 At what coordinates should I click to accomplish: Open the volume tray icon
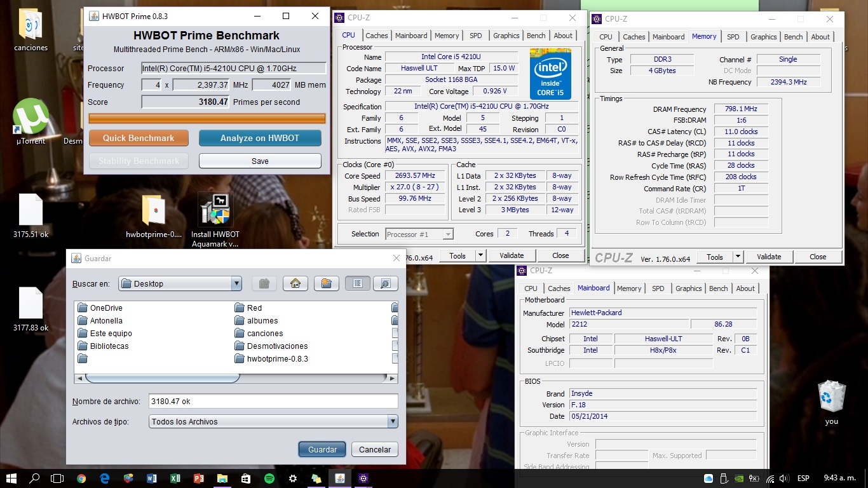tap(784, 478)
